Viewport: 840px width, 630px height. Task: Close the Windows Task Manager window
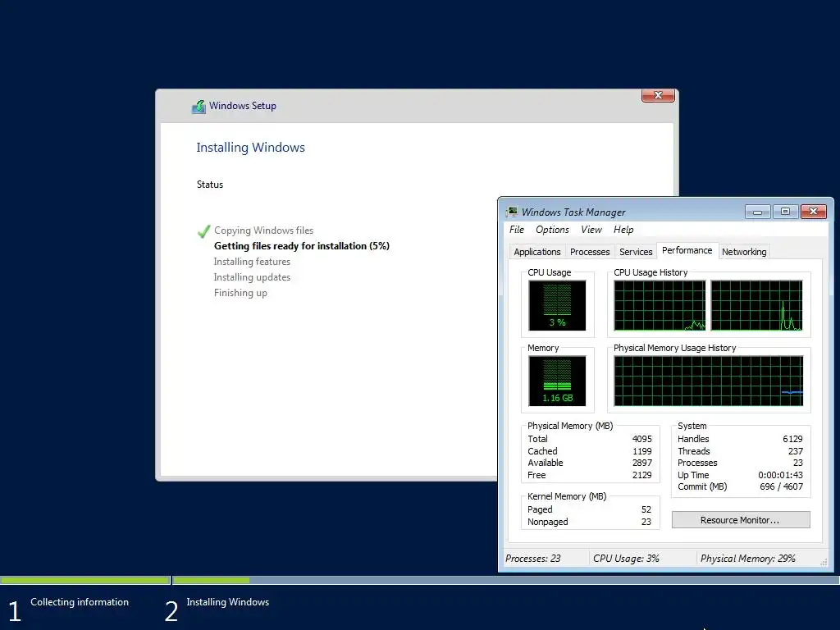[x=813, y=212]
